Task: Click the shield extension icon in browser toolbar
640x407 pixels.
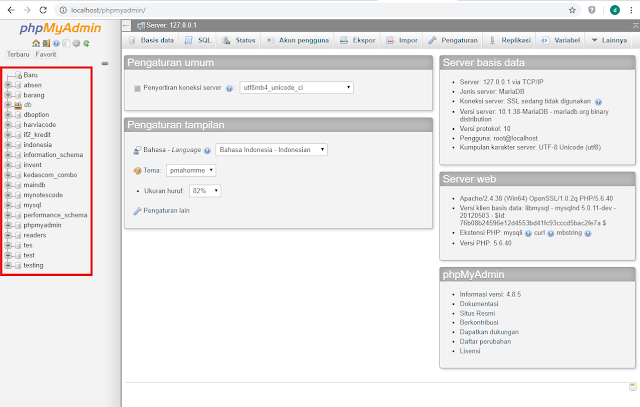Action: (592, 10)
